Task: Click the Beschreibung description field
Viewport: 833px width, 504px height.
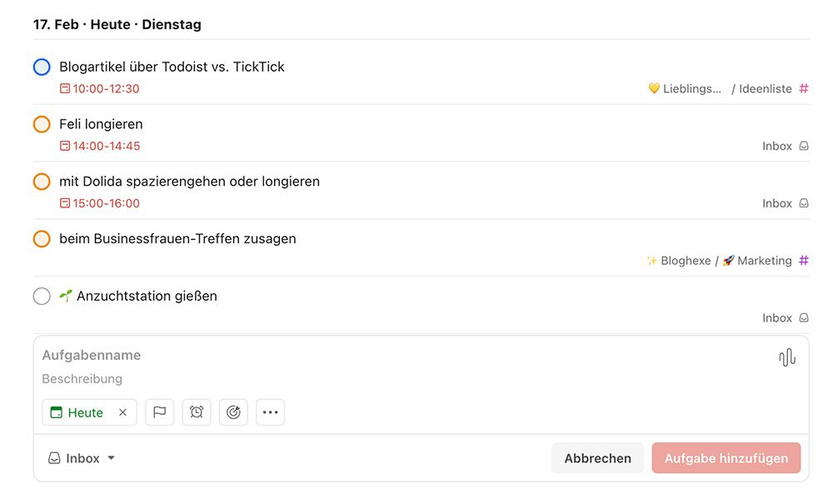Action: 82,379
